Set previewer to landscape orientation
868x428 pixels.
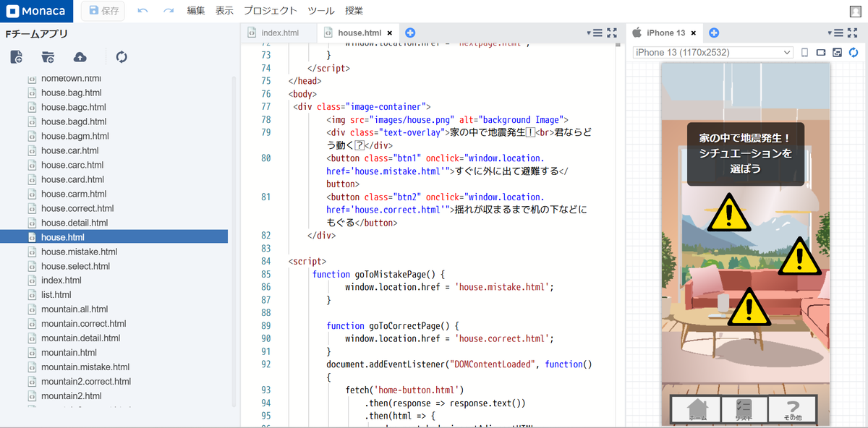[x=821, y=52]
